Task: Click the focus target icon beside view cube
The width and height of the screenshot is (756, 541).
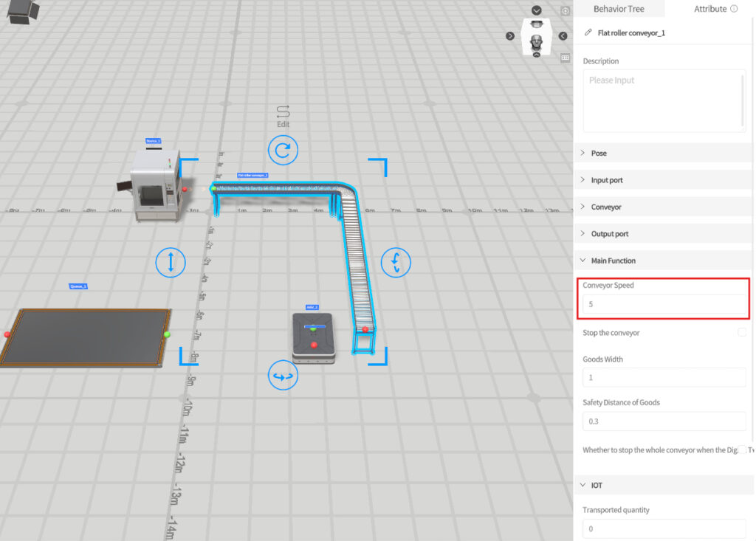Action: click(565, 10)
